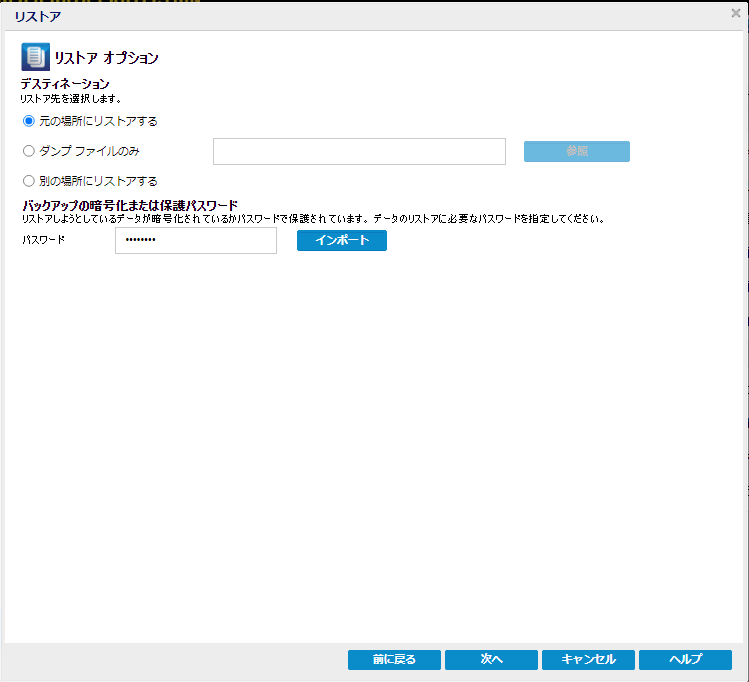Click the インポート button

tap(342, 240)
